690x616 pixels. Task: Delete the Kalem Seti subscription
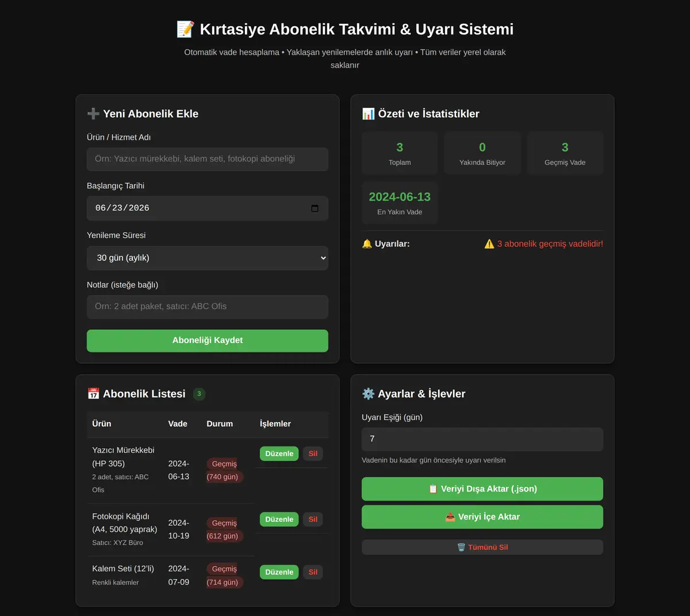tap(313, 572)
